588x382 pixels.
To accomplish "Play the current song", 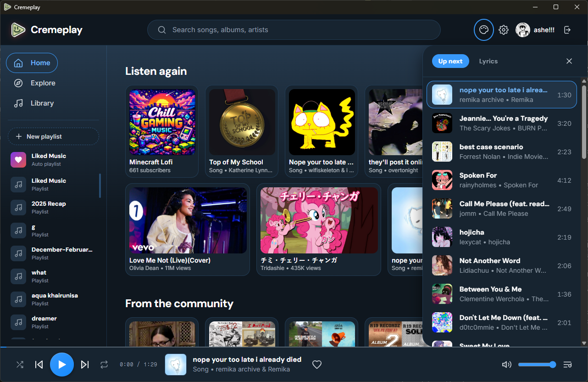I will [x=62, y=365].
